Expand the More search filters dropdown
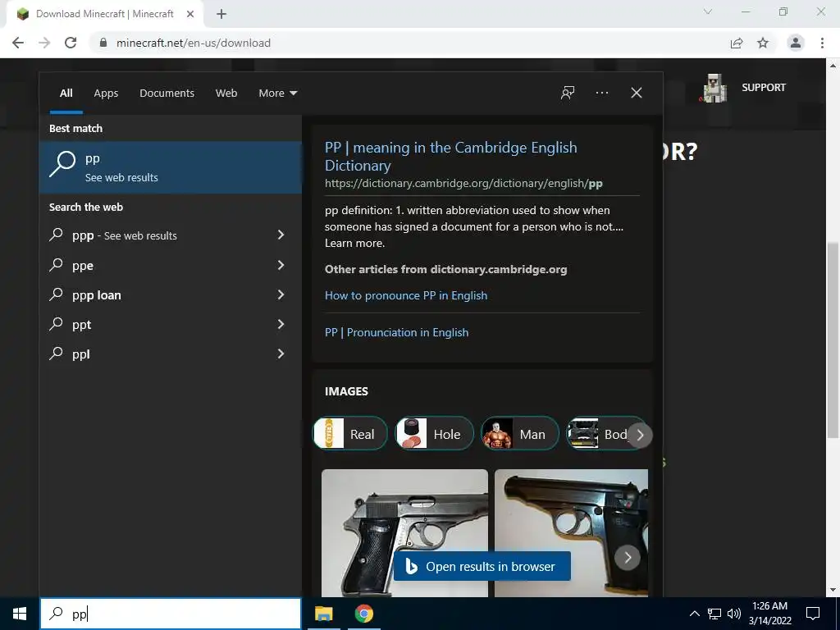 277,94
